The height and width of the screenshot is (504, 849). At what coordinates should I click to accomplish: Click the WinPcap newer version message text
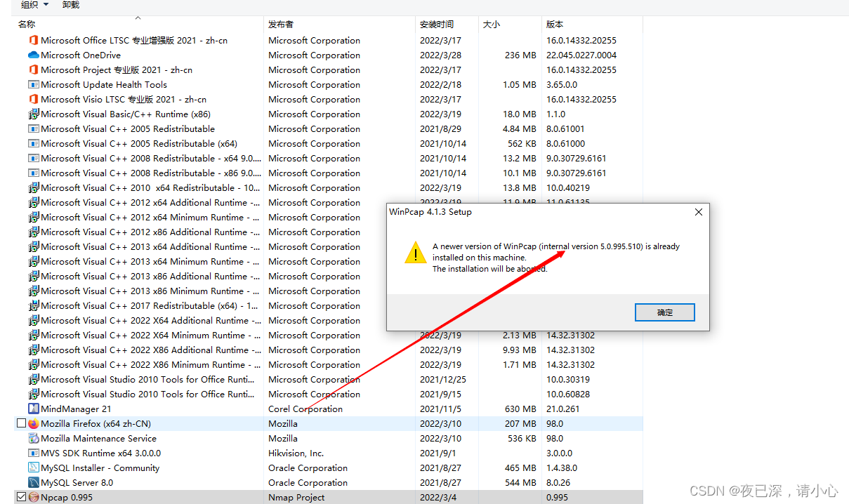point(556,258)
